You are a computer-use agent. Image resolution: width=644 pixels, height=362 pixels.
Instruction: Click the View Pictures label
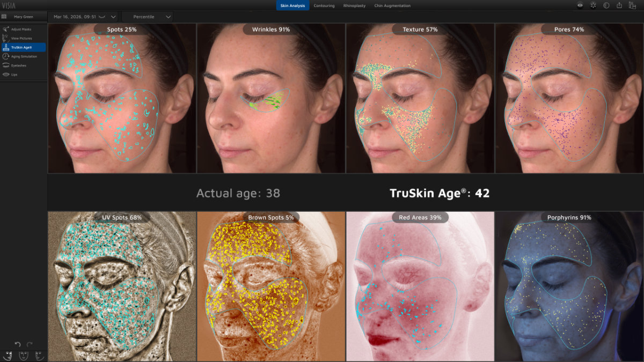pos(21,38)
